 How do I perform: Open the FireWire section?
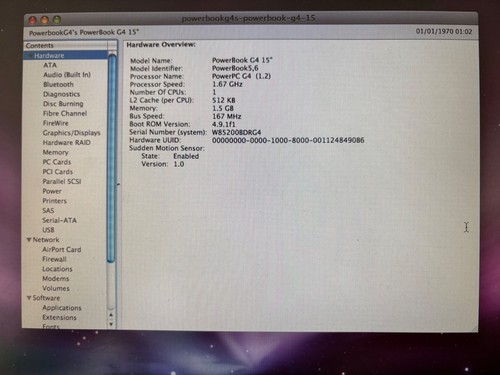(x=56, y=123)
